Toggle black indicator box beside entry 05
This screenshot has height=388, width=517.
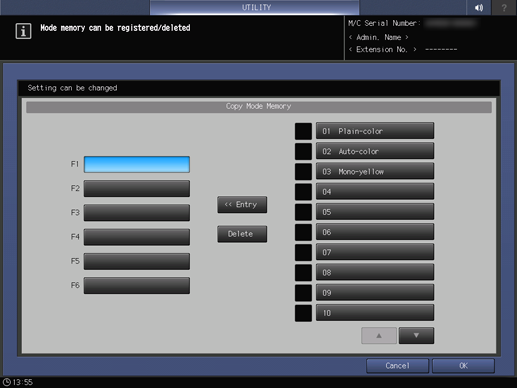[303, 212]
